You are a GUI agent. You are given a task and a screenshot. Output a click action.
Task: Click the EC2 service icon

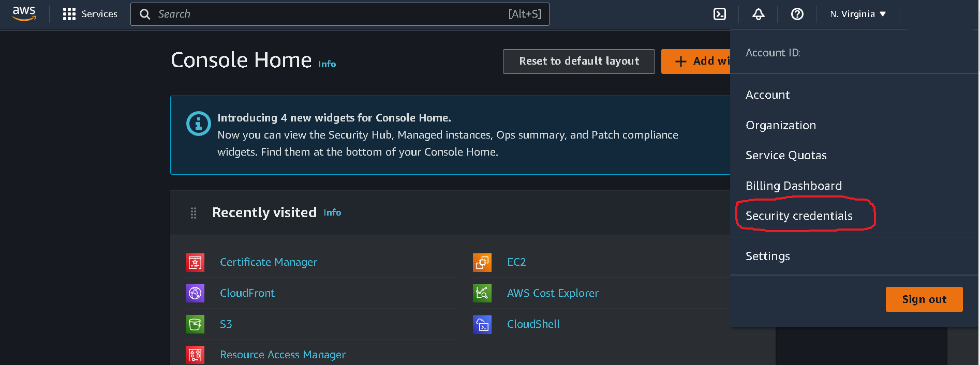click(482, 263)
